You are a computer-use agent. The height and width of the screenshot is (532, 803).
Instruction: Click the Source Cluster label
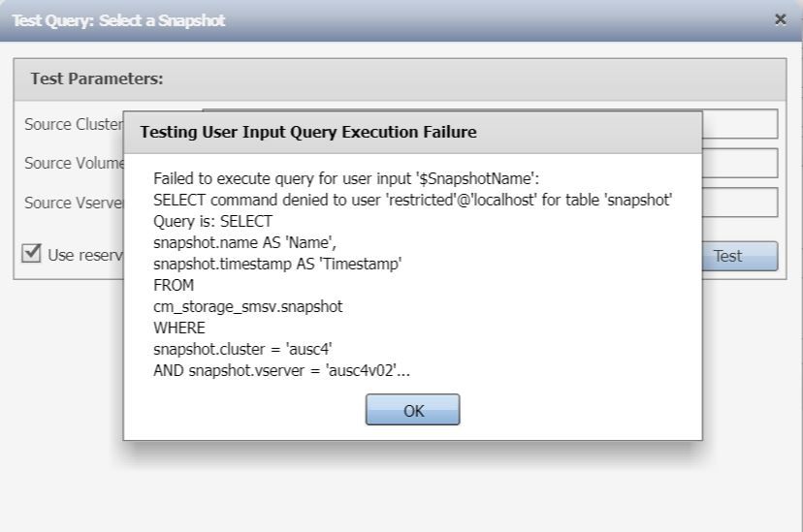[73, 124]
